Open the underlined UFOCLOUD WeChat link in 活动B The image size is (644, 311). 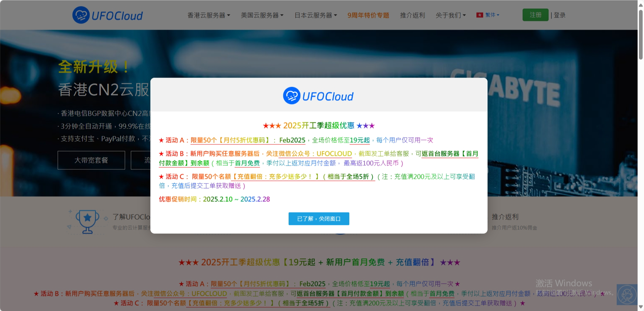click(334, 154)
